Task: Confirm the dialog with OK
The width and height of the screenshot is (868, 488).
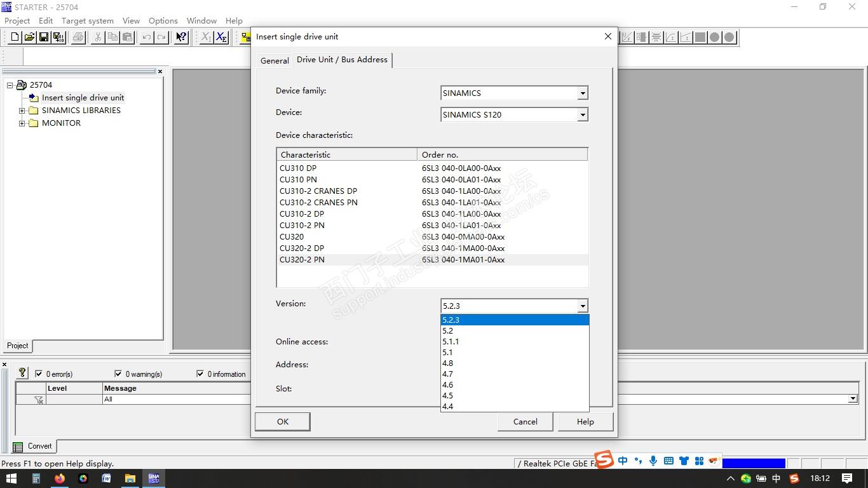Action: [x=283, y=421]
